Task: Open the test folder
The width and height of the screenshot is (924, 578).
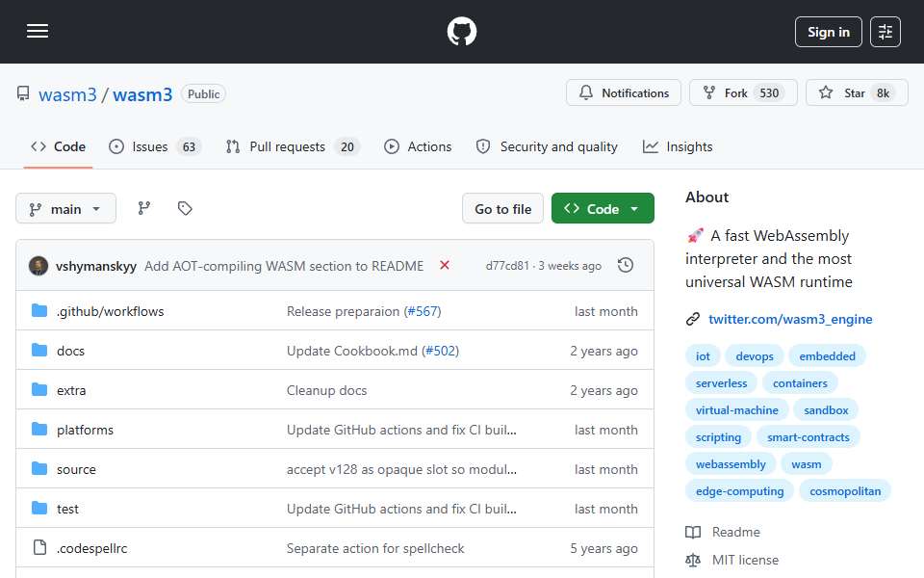Action: (67, 509)
